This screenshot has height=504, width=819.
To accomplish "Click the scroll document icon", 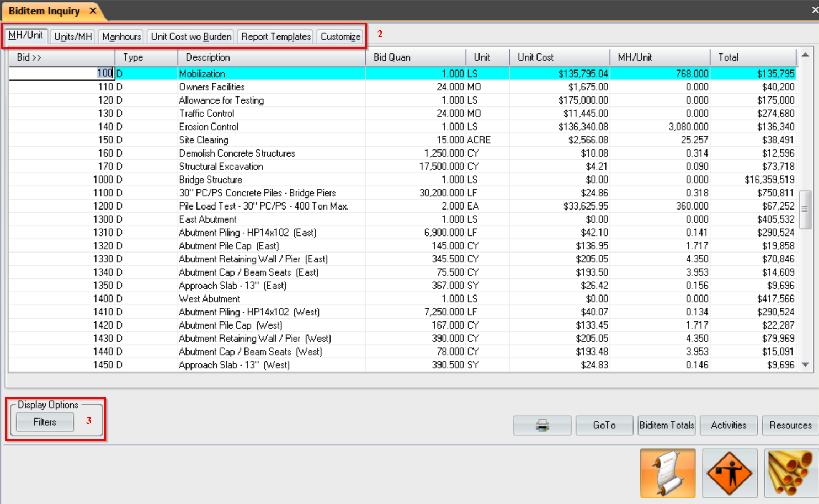I will pyautogui.click(x=668, y=473).
